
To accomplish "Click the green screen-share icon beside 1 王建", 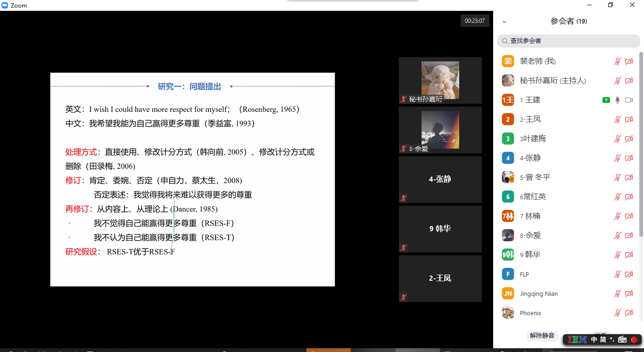I will pos(606,100).
